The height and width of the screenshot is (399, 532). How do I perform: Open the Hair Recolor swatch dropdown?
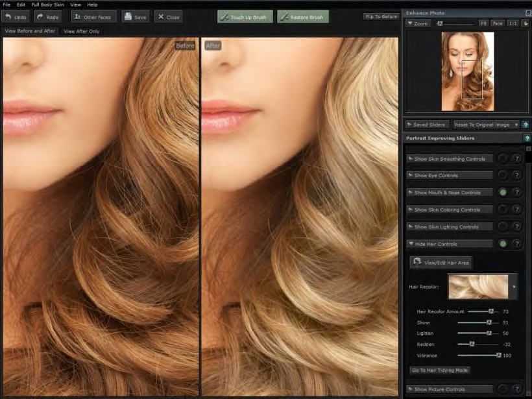tap(514, 286)
